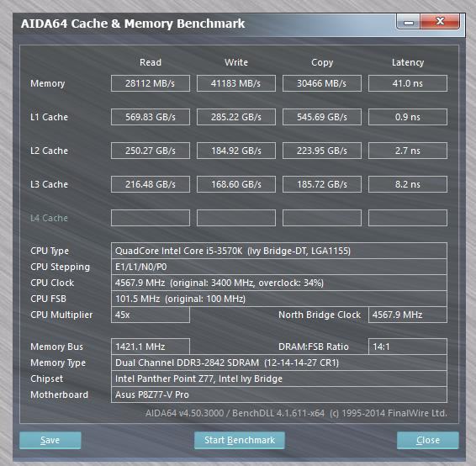
Task: Click the CPU Type field with i5-3570K
Action: pyautogui.click(x=279, y=251)
